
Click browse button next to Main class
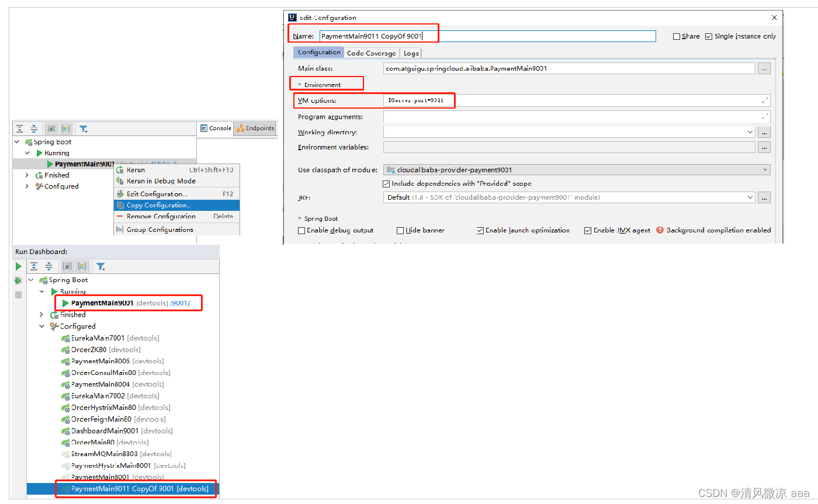pos(764,68)
